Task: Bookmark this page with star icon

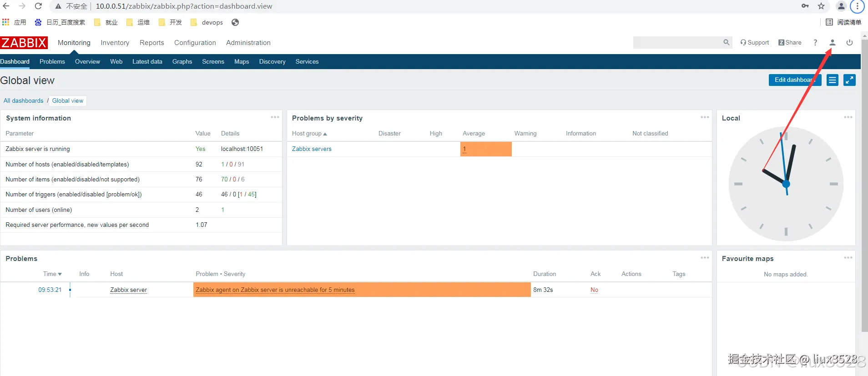Action: (x=821, y=6)
